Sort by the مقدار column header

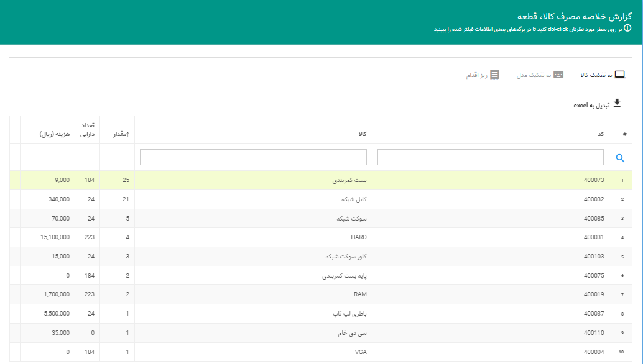(x=121, y=134)
